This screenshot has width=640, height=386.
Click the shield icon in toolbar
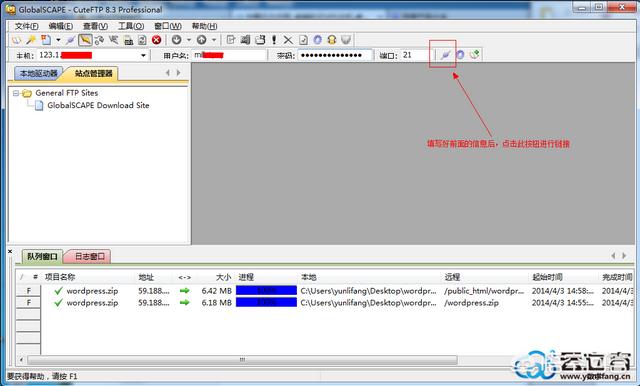pos(346,40)
